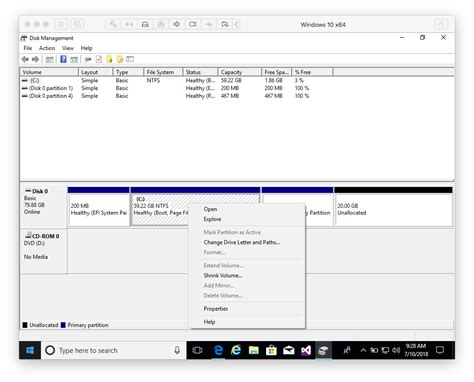Choose Open in the context menu
Image resolution: width=474 pixels, height=382 pixels.
click(x=248, y=209)
